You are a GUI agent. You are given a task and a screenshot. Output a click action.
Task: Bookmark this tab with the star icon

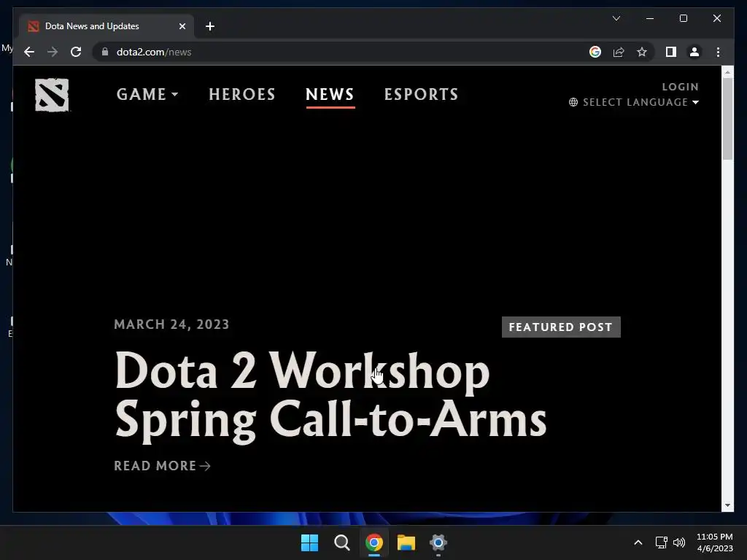point(642,52)
